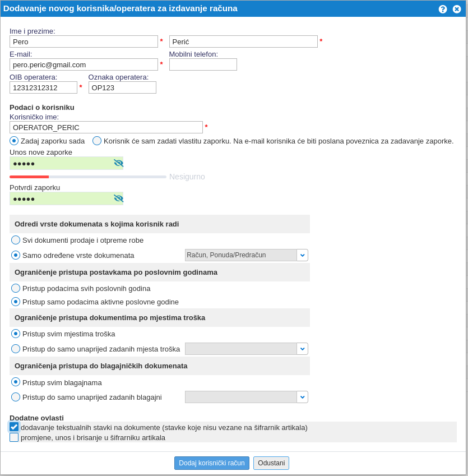Choose option for user to set own password
468x476 pixels.
pyautogui.click(x=97, y=141)
